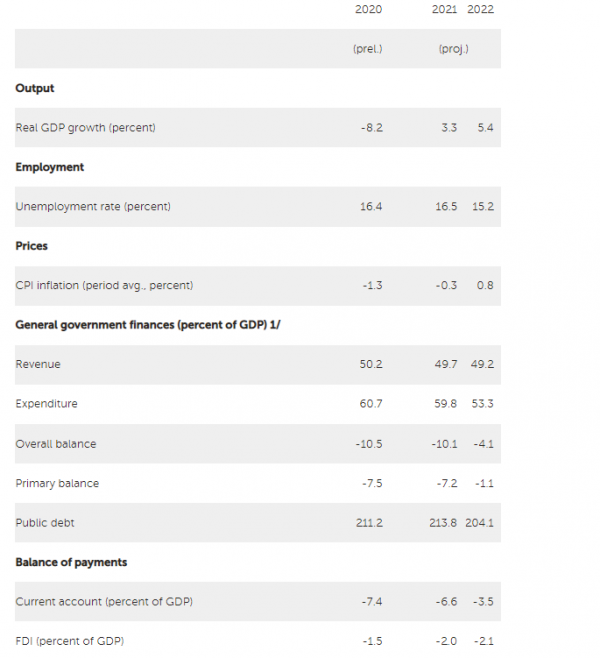Select the Unemployment rate row label

pos(93,206)
